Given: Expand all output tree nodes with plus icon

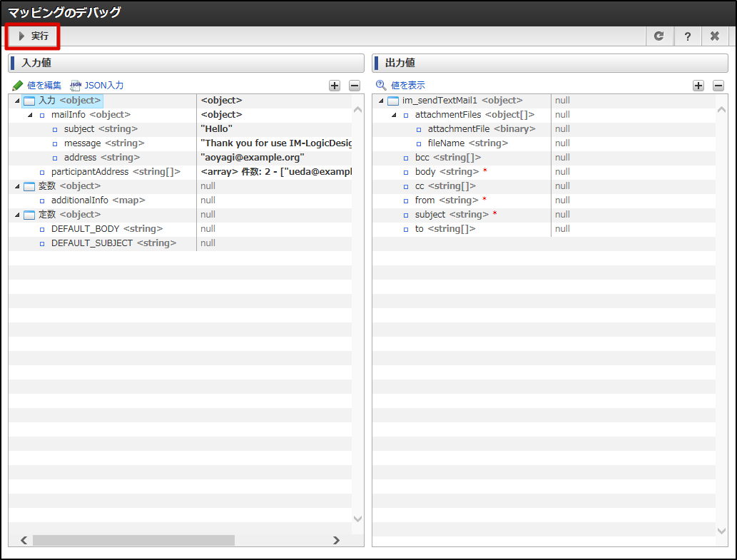Looking at the screenshot, I should click(698, 86).
